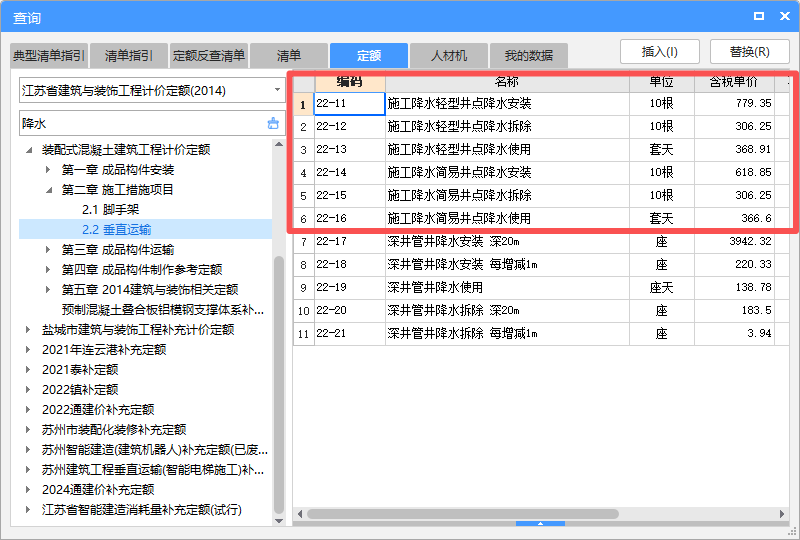800x540 pixels.
Task: Open the 江苏省建筑与装饰工程计价定额(2014) dropdown
Action: [x=277, y=90]
